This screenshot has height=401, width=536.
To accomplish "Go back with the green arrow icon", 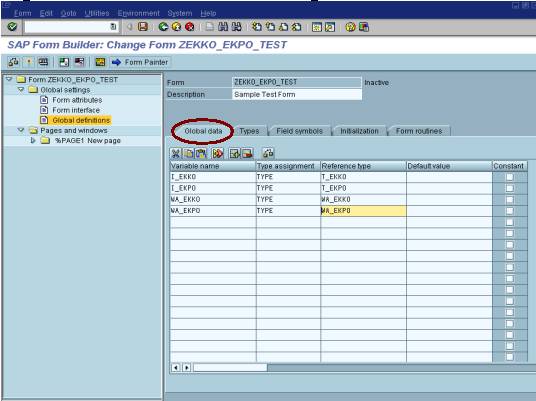I will [x=163, y=27].
